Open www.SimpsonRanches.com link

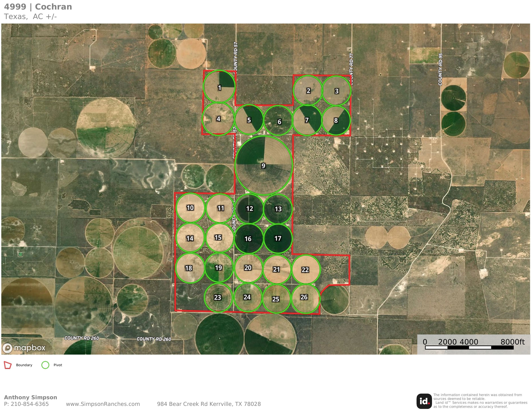point(103,404)
